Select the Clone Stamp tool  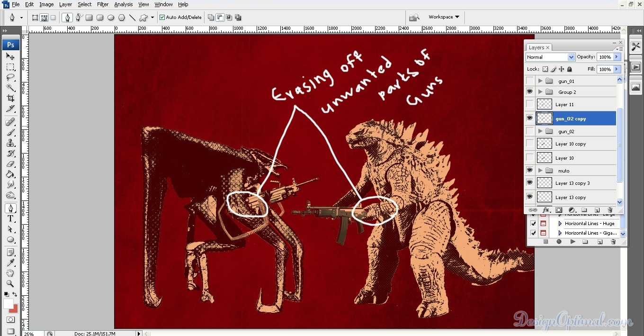(x=10, y=143)
